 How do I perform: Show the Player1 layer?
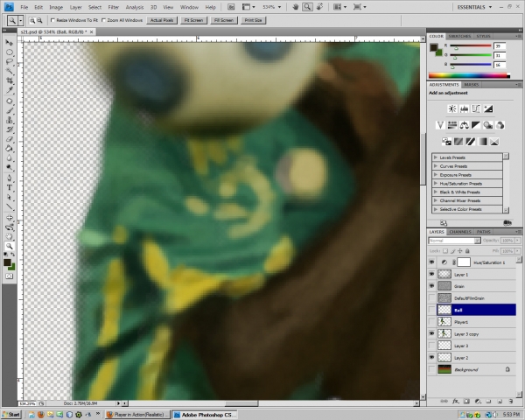[431, 322]
